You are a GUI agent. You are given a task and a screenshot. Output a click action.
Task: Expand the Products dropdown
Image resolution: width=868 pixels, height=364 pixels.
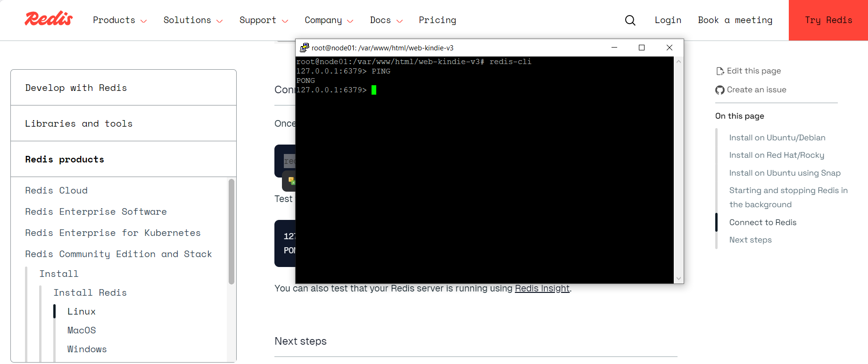coord(120,20)
